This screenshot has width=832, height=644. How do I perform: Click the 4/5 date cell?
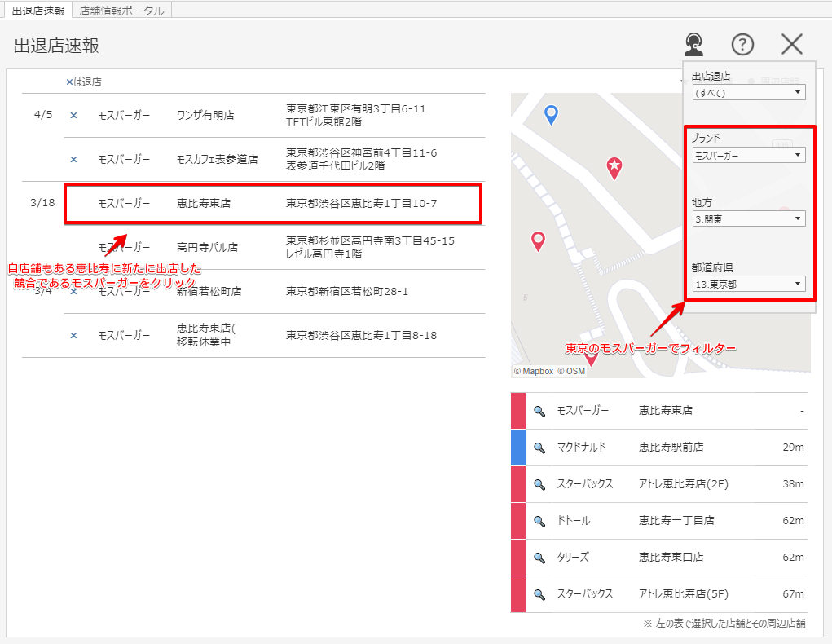click(43, 115)
